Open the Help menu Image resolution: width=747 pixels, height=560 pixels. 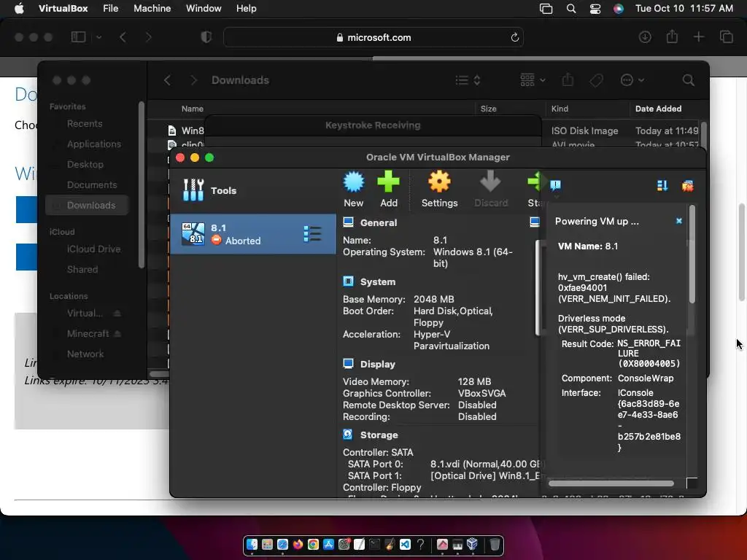point(247,9)
